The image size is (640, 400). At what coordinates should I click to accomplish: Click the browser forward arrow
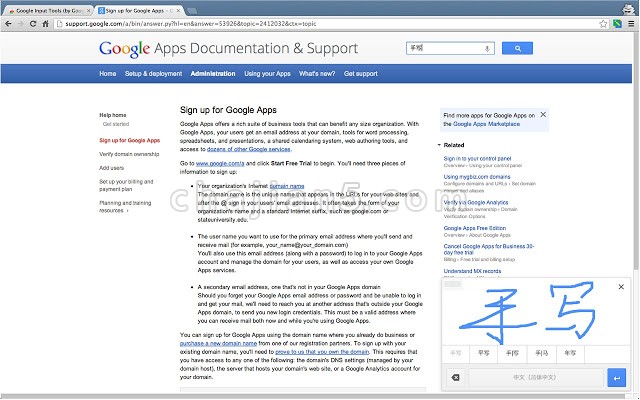click(20, 24)
